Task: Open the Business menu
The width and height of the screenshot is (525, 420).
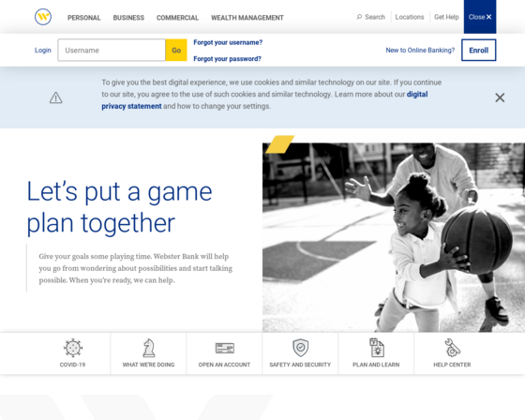Action: pyautogui.click(x=128, y=18)
